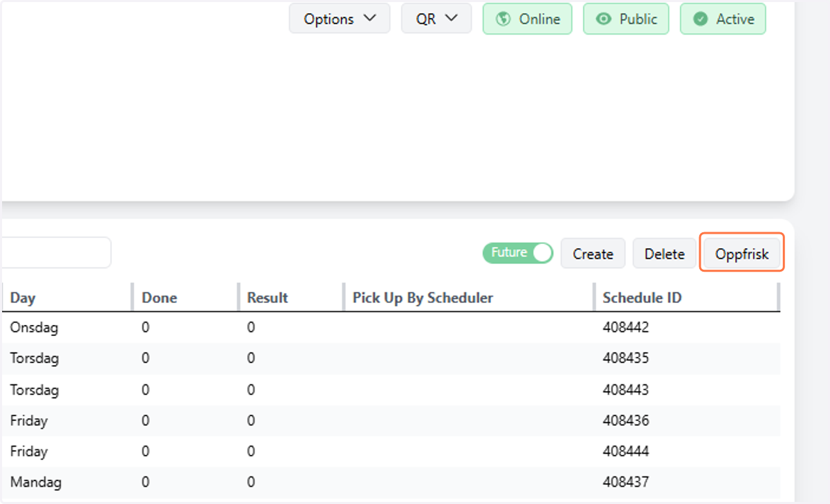Click Torsdag in row 408435

click(34, 359)
